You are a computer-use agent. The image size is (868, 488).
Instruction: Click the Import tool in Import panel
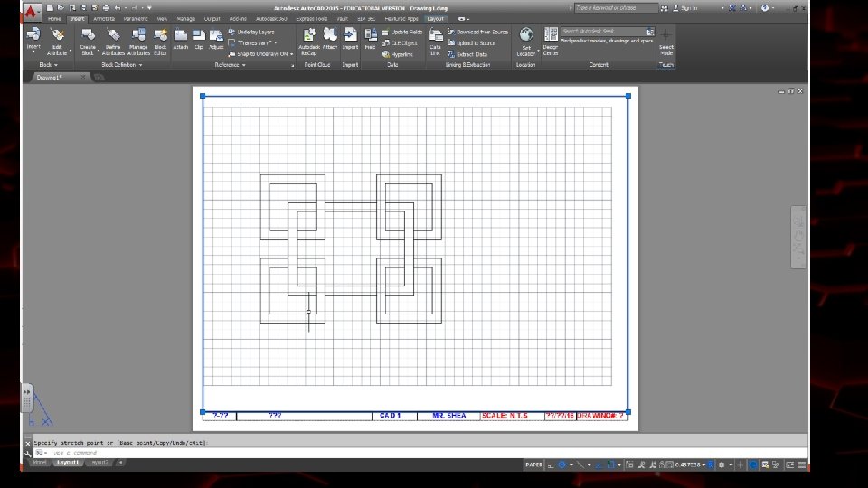(x=350, y=39)
